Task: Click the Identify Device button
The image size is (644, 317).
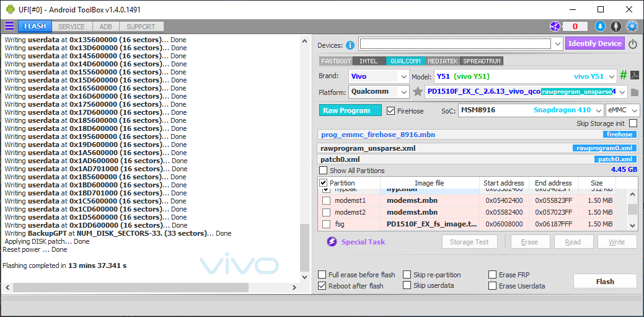Action: tap(594, 43)
